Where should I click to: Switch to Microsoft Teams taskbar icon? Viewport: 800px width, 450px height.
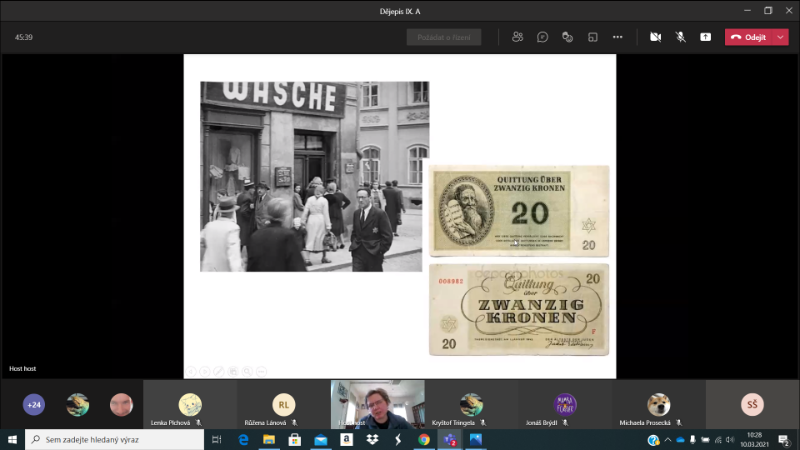tap(450, 439)
